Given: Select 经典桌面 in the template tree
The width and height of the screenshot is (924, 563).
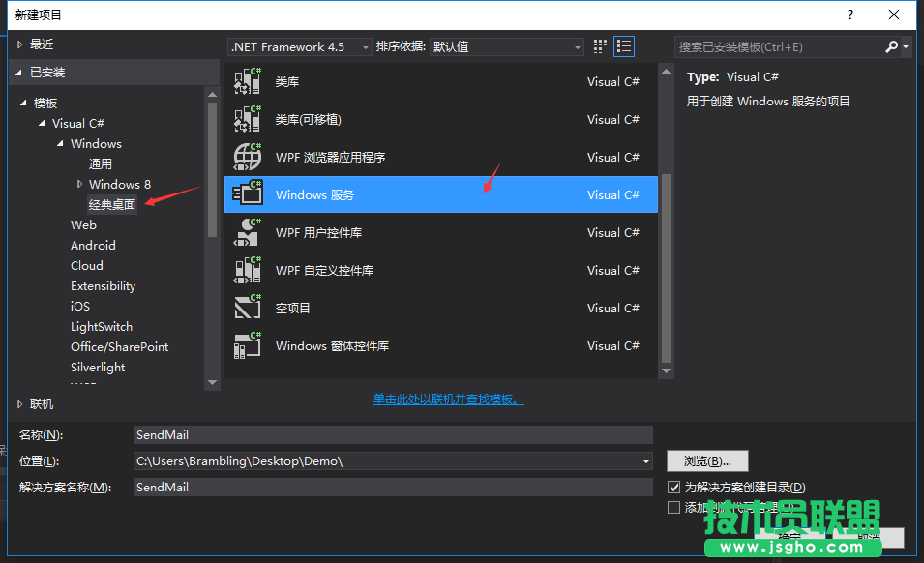Looking at the screenshot, I should [112, 204].
